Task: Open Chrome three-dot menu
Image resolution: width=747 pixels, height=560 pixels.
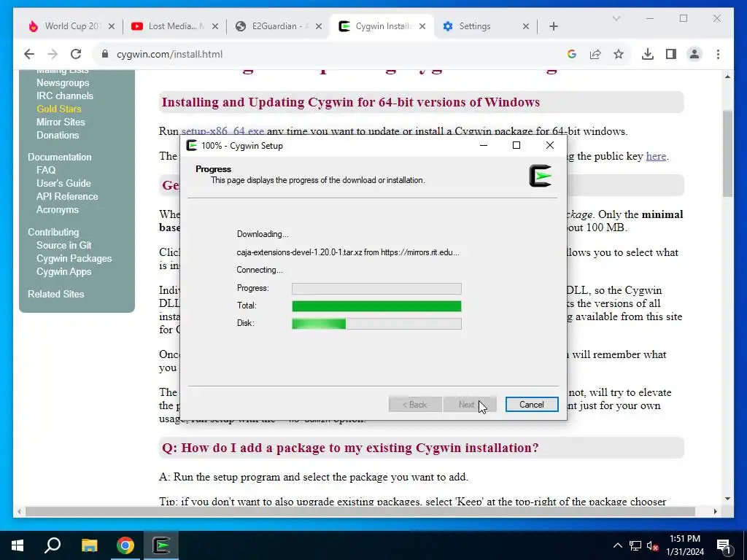Action: [718, 54]
